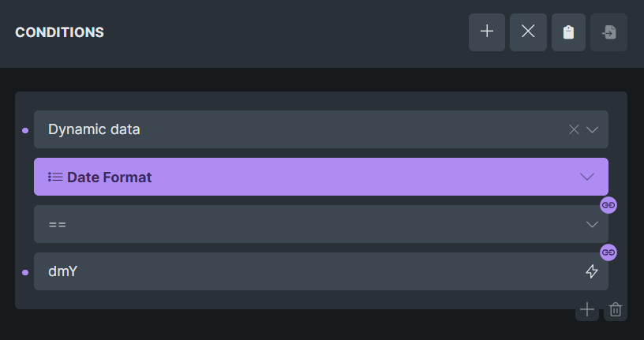Click the plus icon in Conditions header
The height and width of the screenshot is (340, 644).
click(487, 32)
